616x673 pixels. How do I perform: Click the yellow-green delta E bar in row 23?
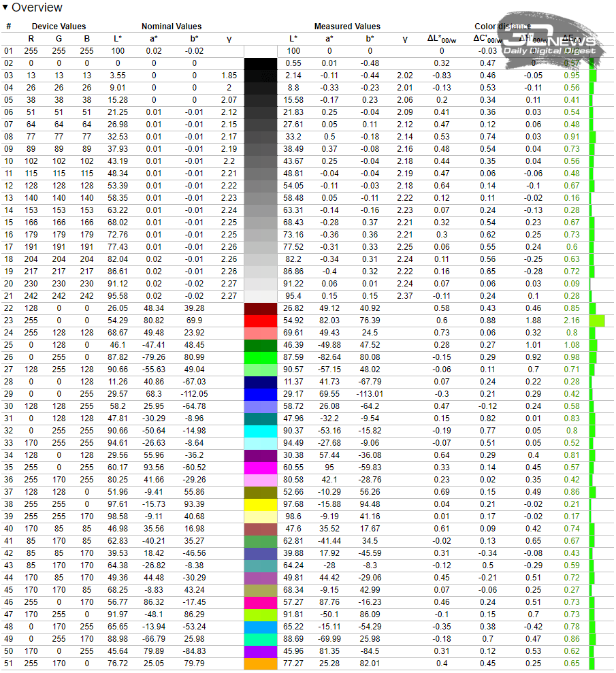(x=596, y=320)
